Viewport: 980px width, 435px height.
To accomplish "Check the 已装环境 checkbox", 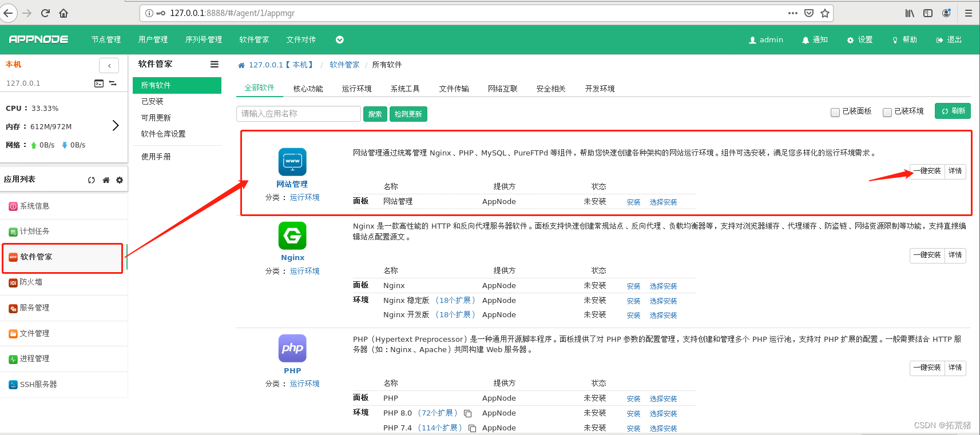I will coord(887,113).
